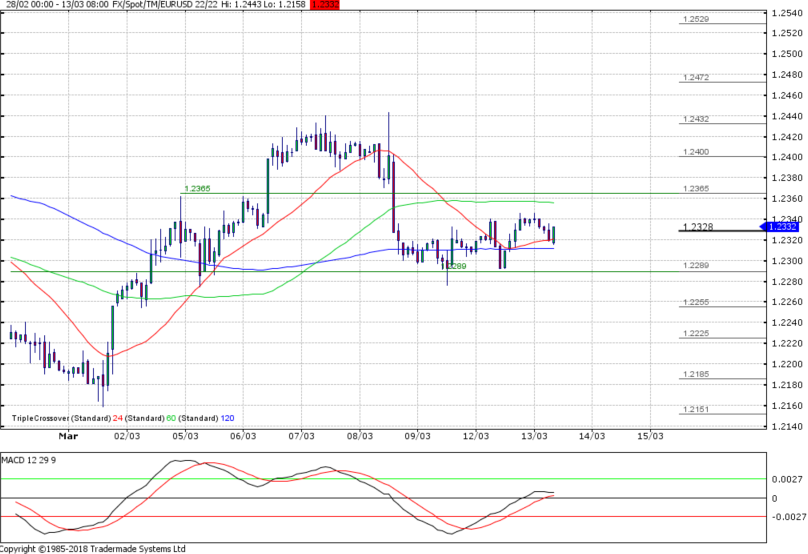808x554 pixels.
Task: Jump to the 15/03 date label
Action: pyautogui.click(x=652, y=437)
